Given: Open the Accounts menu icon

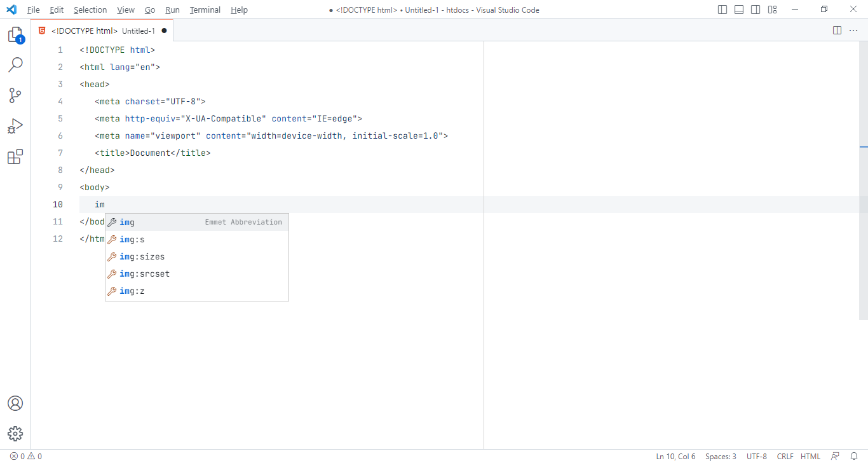Looking at the screenshot, I should (15, 403).
